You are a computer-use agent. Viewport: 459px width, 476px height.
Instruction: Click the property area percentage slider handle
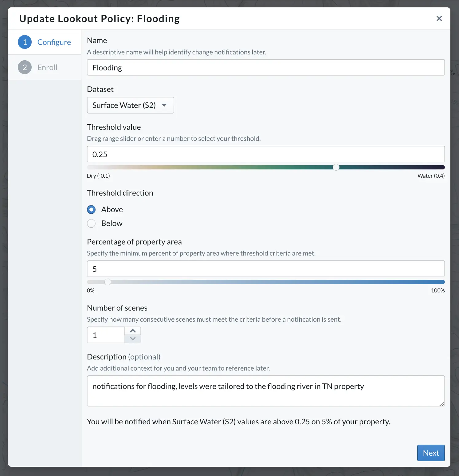(x=108, y=282)
